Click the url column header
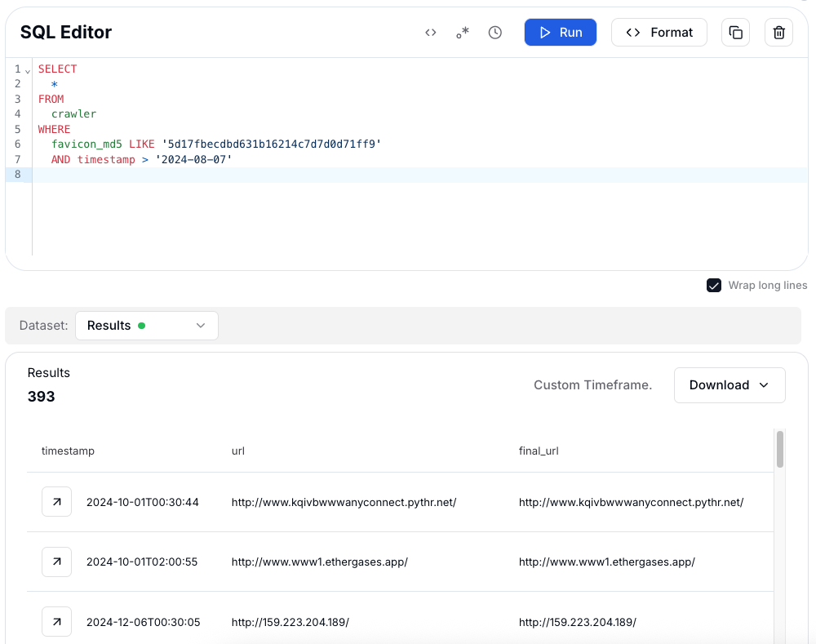 pos(237,451)
